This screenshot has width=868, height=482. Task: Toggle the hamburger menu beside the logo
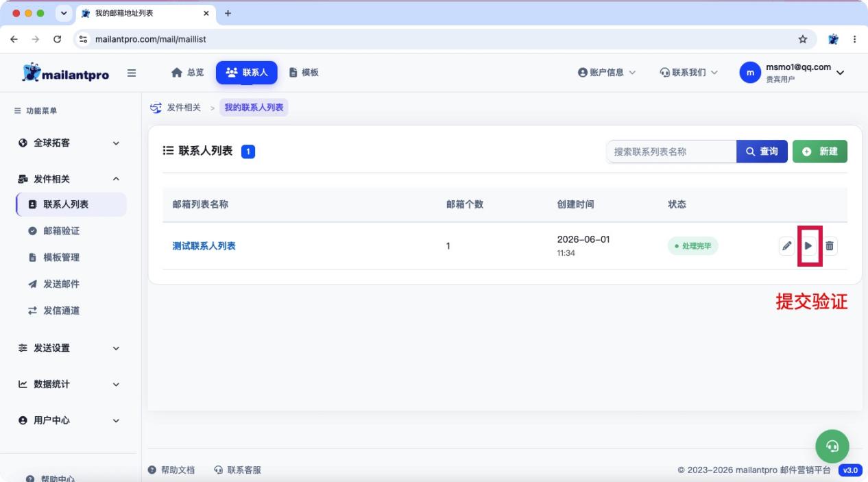tap(132, 73)
